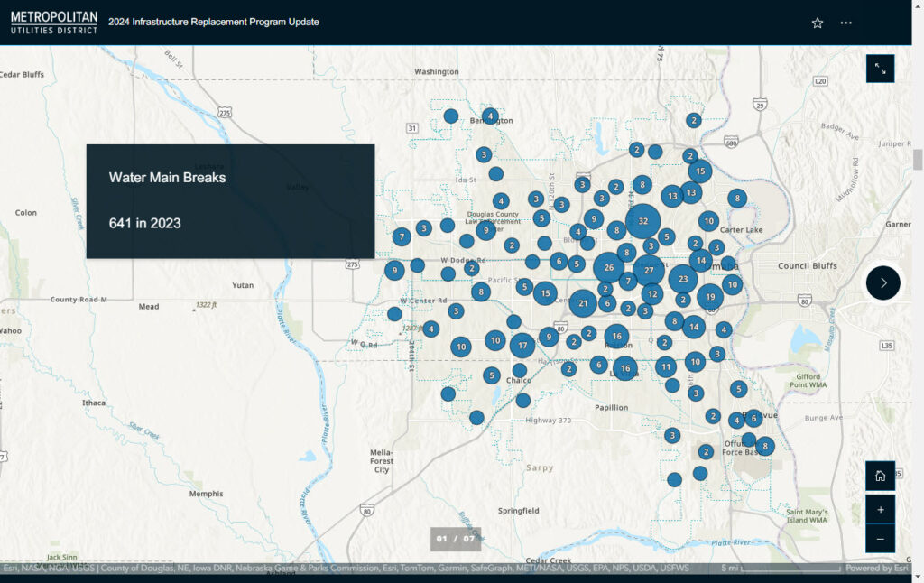Click the star favorite icon in header
Image resolution: width=924 pixels, height=583 pixels.
pyautogui.click(x=817, y=23)
